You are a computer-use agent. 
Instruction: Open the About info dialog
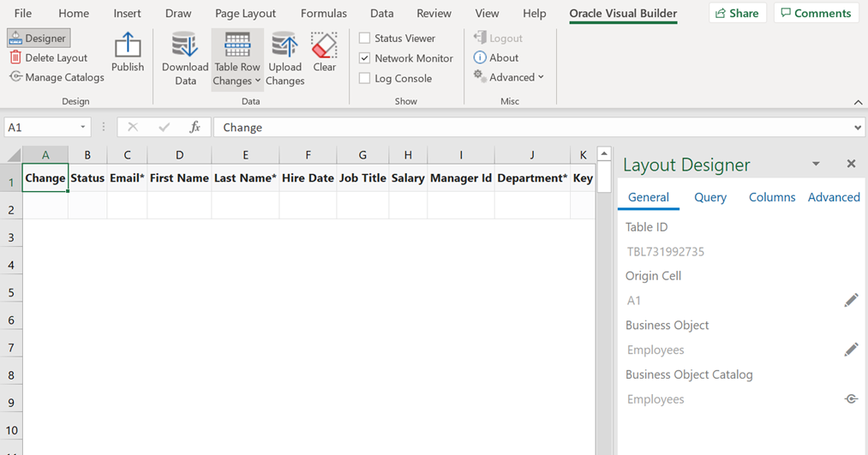pos(496,57)
